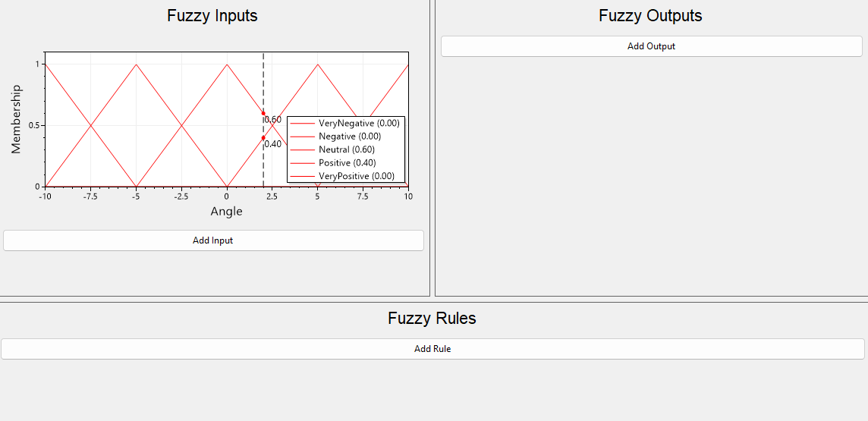The width and height of the screenshot is (868, 421).
Task: Click the Fuzzy Rules heading
Action: 432,318
